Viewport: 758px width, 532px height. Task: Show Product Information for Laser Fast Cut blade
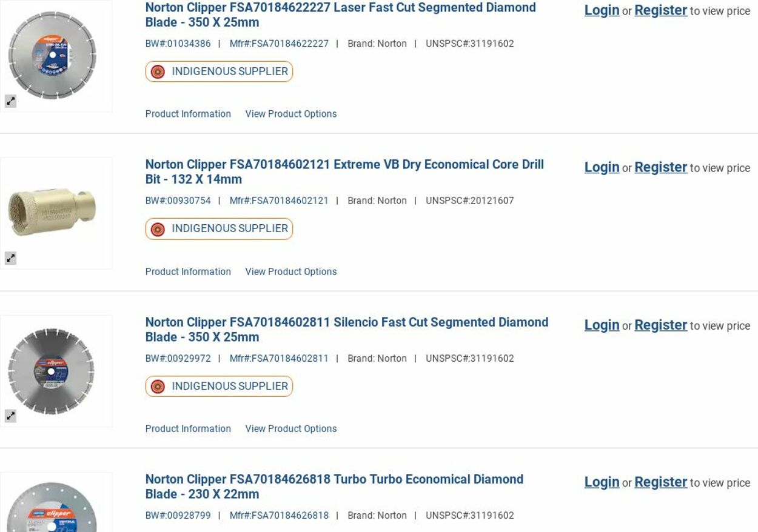coord(188,114)
